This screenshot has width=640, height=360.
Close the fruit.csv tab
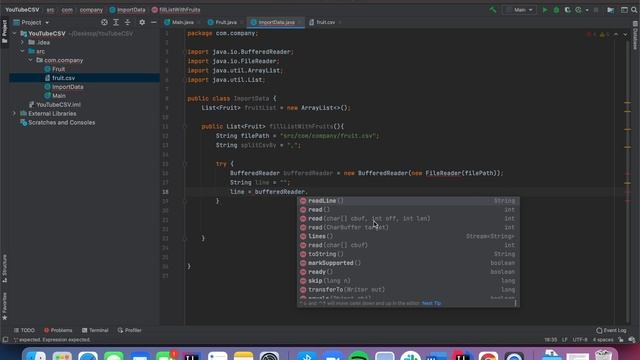point(340,22)
